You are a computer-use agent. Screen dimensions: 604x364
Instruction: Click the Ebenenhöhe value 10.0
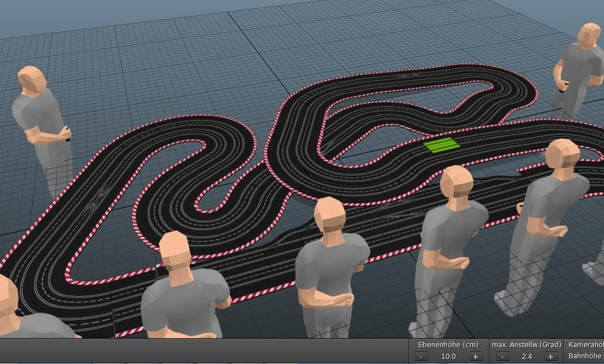pyautogui.click(x=448, y=357)
